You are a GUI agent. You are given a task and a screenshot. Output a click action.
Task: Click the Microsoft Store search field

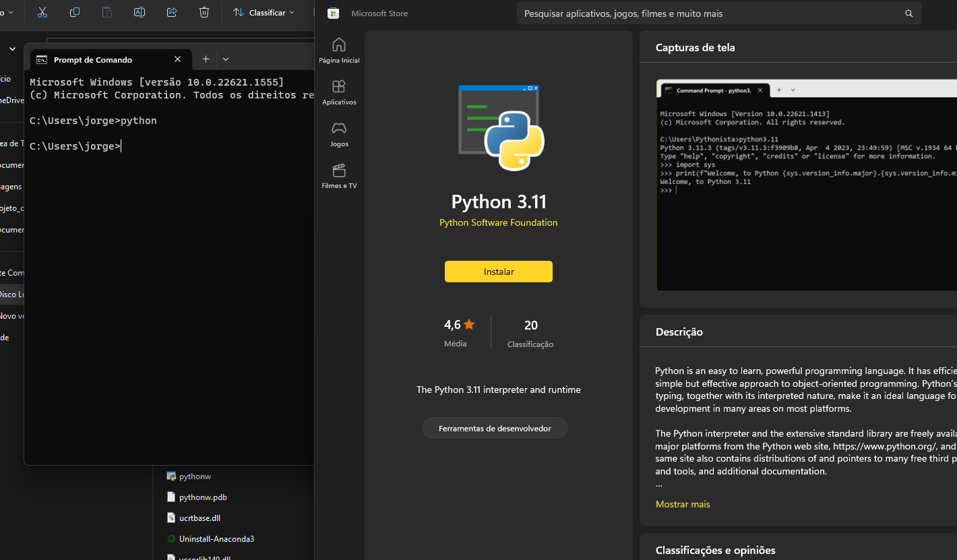718,13
